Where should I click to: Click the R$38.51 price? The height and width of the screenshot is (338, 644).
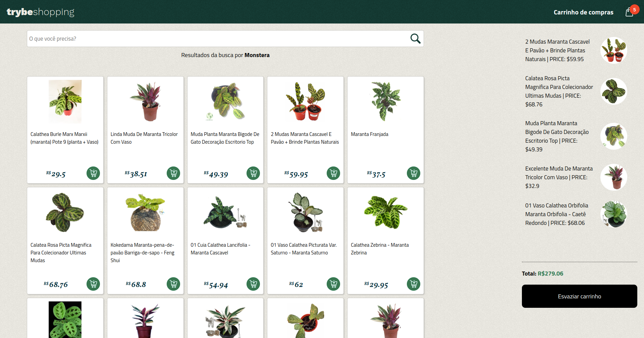click(x=136, y=174)
